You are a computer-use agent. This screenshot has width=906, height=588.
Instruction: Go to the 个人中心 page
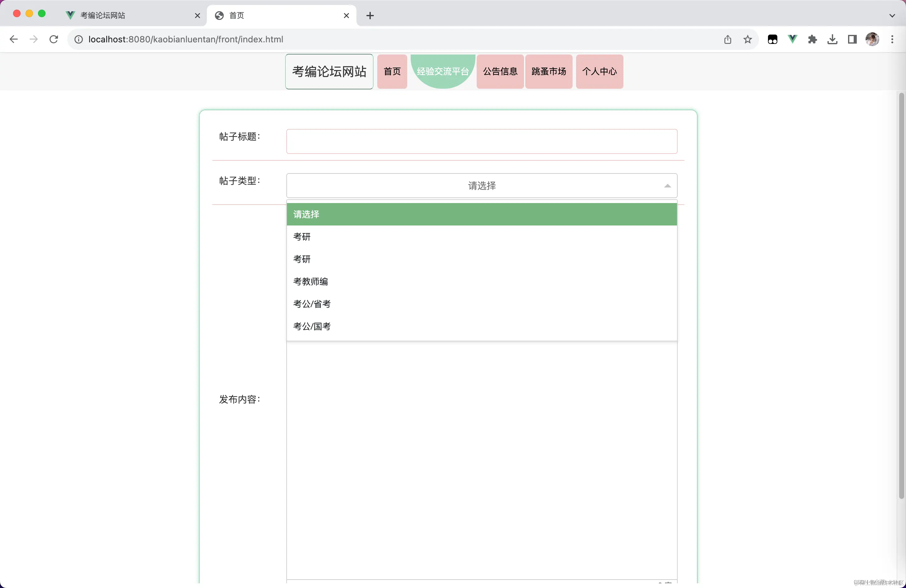pyautogui.click(x=599, y=71)
